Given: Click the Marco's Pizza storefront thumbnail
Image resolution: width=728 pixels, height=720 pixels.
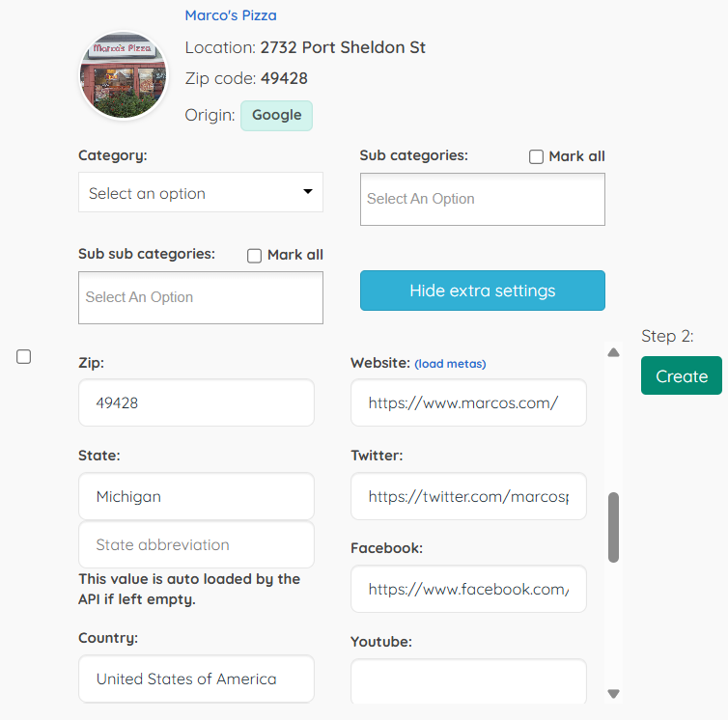Looking at the screenshot, I should click(x=123, y=76).
